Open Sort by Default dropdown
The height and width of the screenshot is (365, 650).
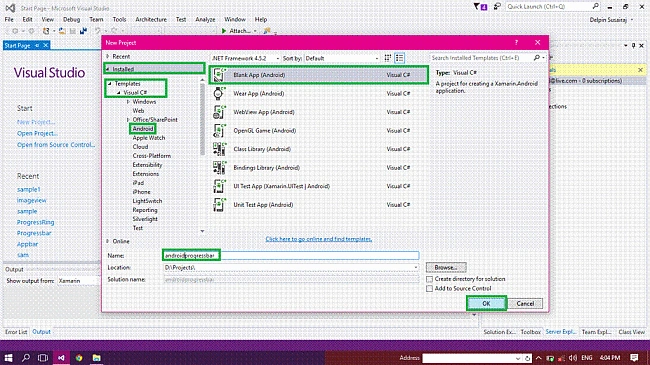tap(342, 58)
